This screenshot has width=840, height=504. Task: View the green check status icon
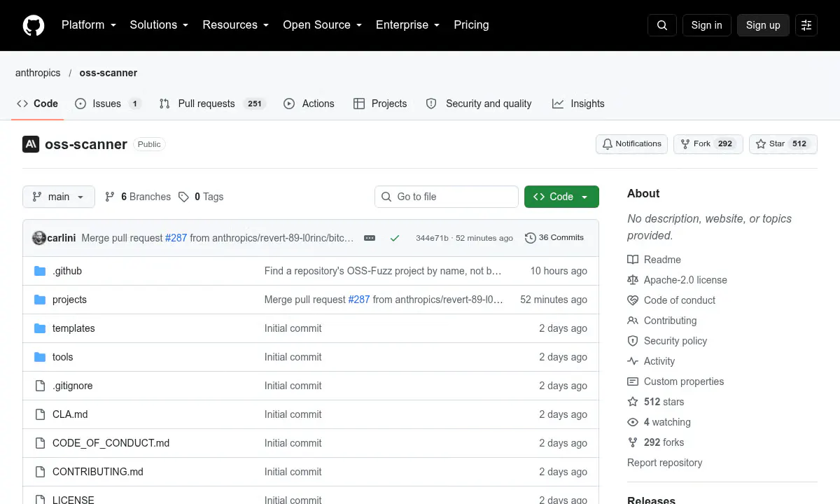(x=395, y=238)
